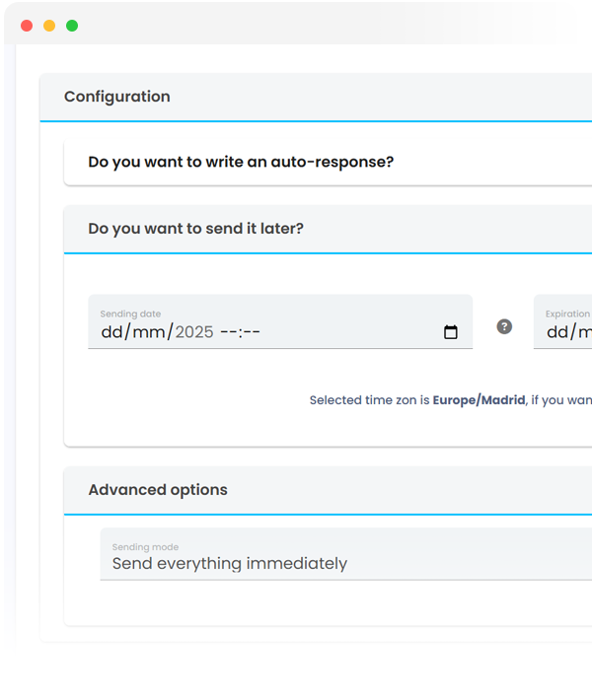592x700 pixels.
Task: Click the Sending date input field
Action: (x=280, y=321)
